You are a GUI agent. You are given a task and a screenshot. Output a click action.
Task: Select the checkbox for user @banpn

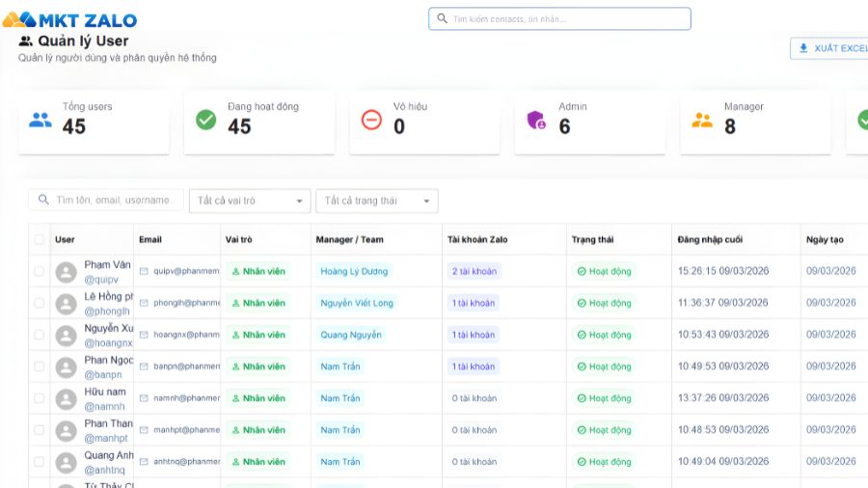39,367
